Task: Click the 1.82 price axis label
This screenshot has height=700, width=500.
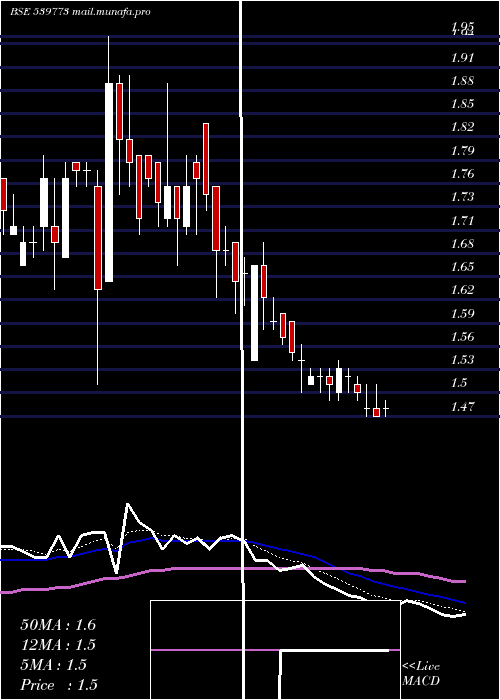Action: tap(461, 127)
